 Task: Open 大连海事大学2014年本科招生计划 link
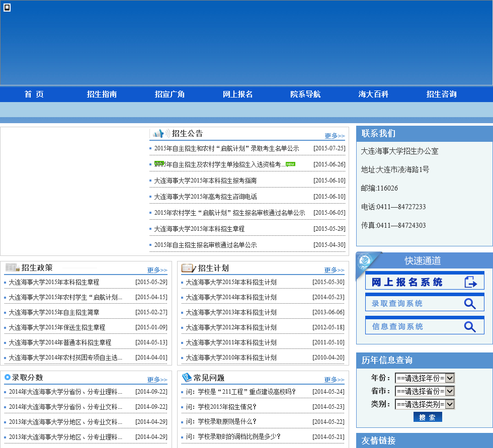[231, 297]
